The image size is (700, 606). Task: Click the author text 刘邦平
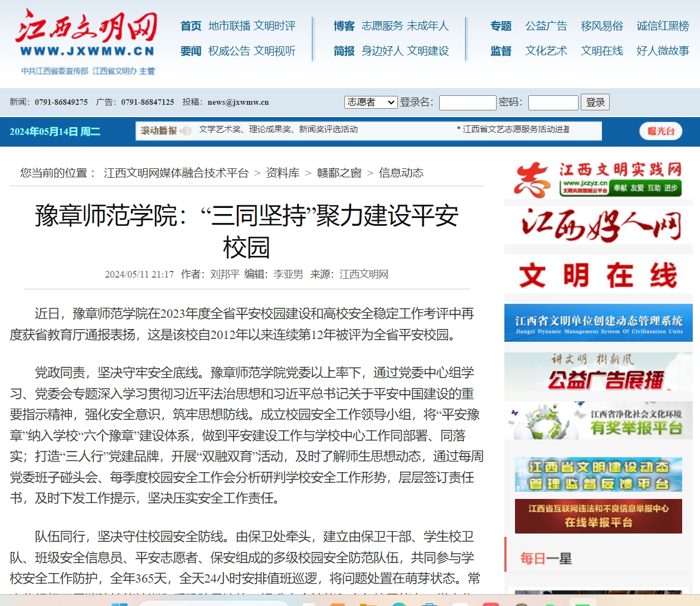(x=225, y=274)
